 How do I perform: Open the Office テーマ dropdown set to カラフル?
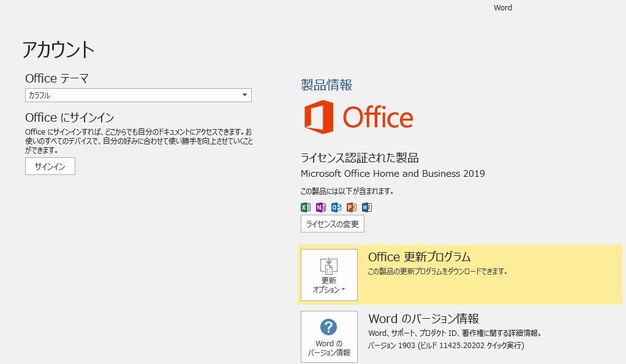click(x=138, y=95)
